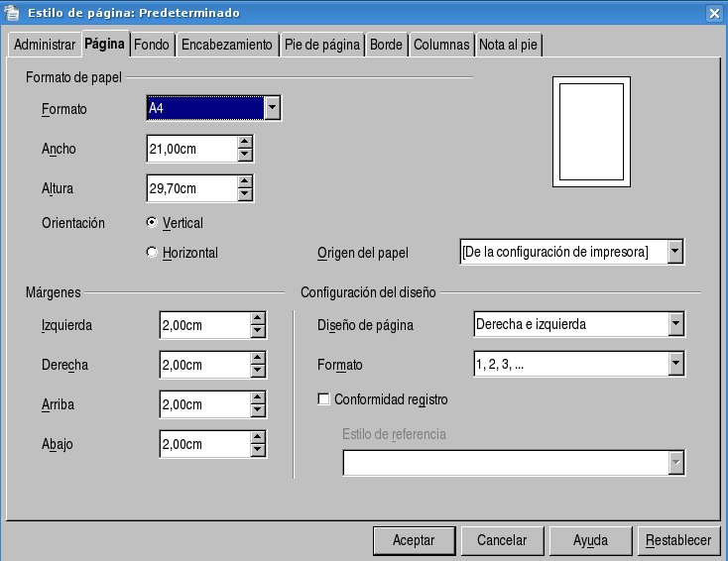Enable the Conformidad registro checkbox
The image size is (728, 561).
[323, 399]
